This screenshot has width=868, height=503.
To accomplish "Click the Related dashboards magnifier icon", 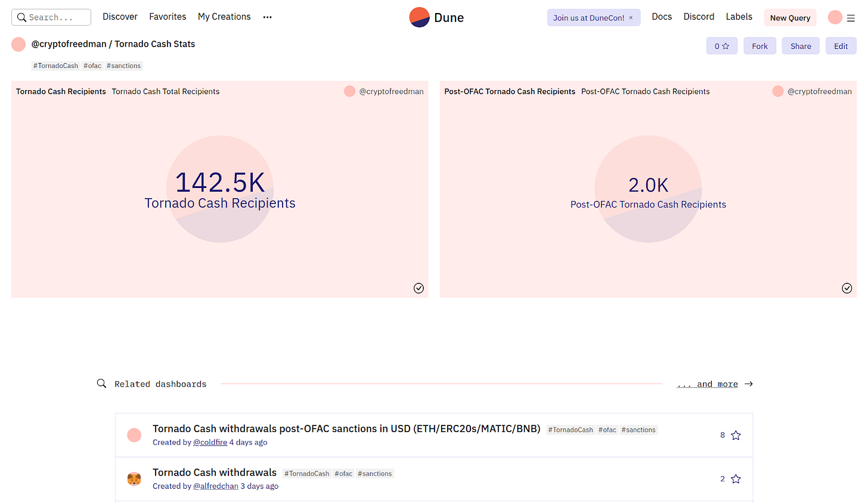I will (101, 383).
